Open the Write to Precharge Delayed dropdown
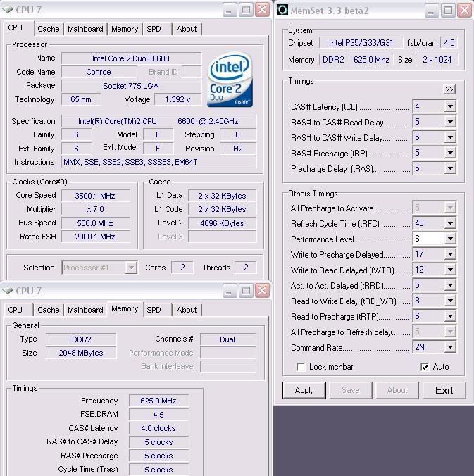The height and width of the screenshot is (476, 474). click(450, 254)
